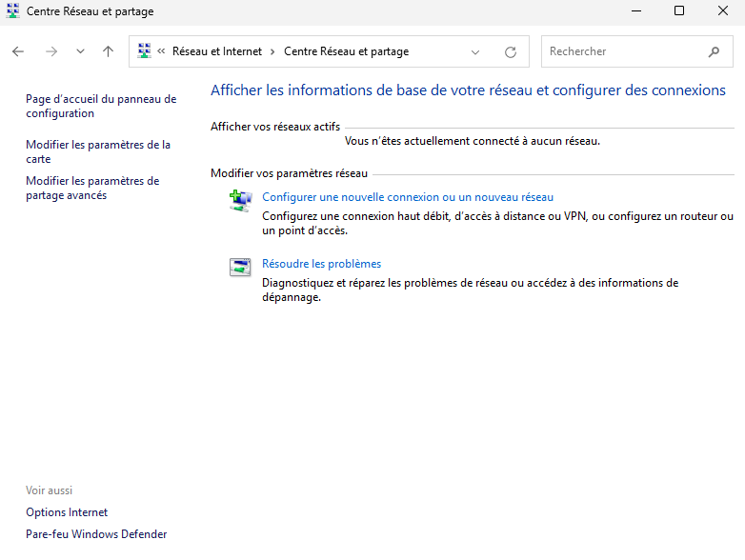The width and height of the screenshot is (745, 560).
Task: Go to Page d'accueil du panneau de configuration
Action: point(100,106)
